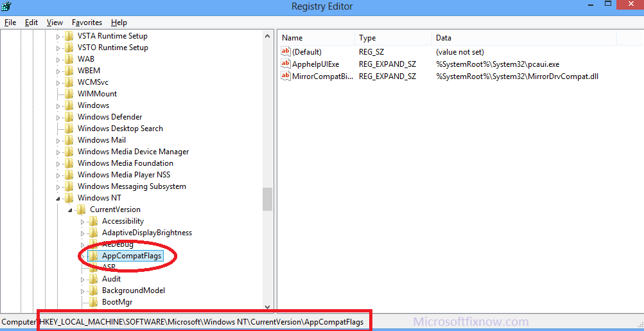This screenshot has width=644, height=331.
Task: Sort values by the Type column header
Action: pyautogui.click(x=393, y=38)
